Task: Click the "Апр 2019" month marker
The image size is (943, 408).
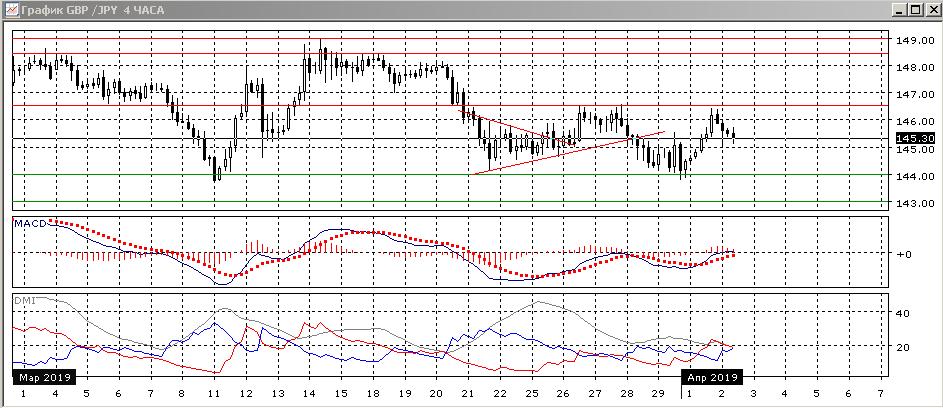Action: click(x=711, y=378)
